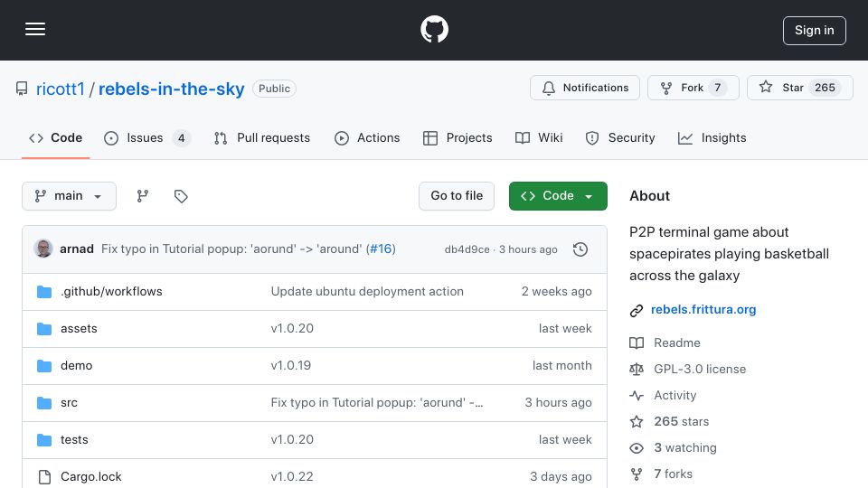Click the About heading
The image size is (868, 488).
click(649, 196)
